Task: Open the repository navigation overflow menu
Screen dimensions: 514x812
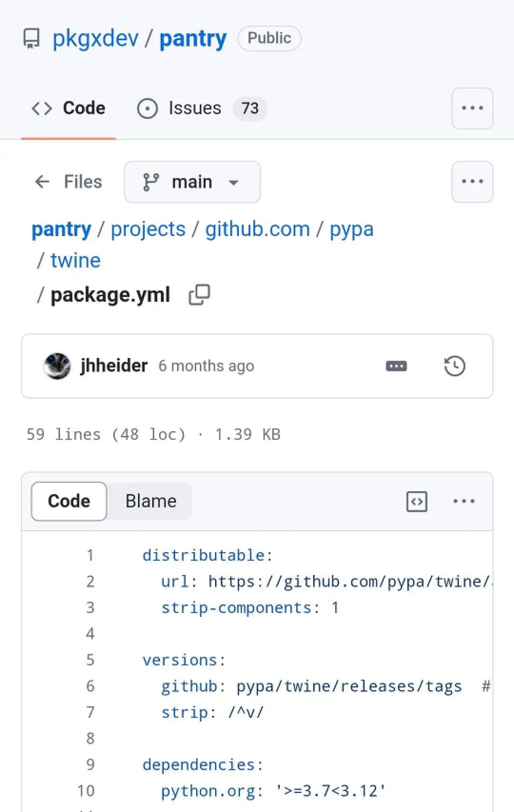Action: click(472, 109)
